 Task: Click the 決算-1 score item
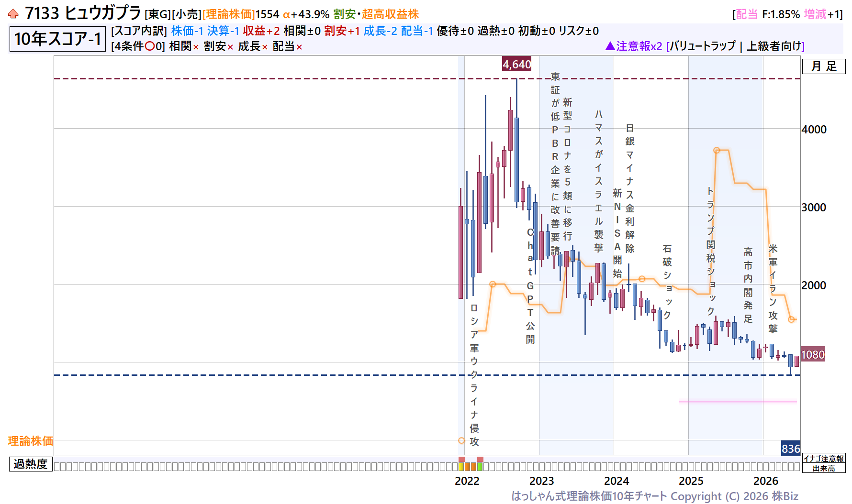pos(223,31)
